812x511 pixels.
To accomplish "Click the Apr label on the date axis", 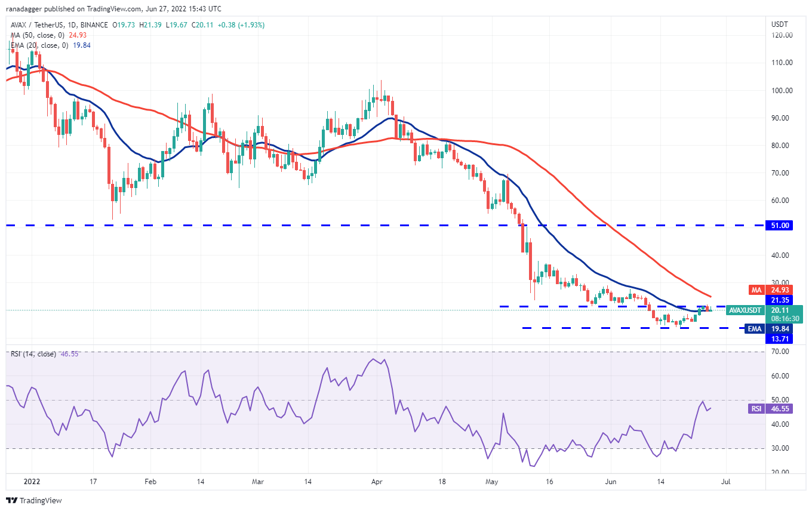I will [376, 481].
